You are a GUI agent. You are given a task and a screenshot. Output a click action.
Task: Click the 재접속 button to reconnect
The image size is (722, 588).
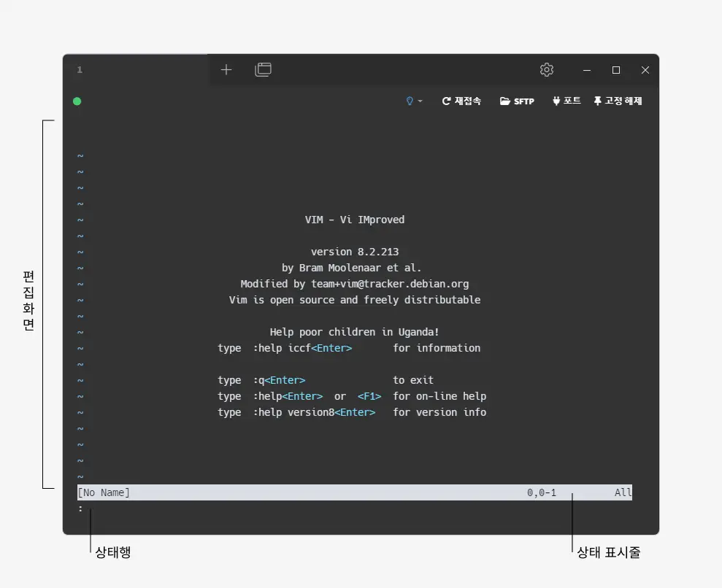pos(461,101)
